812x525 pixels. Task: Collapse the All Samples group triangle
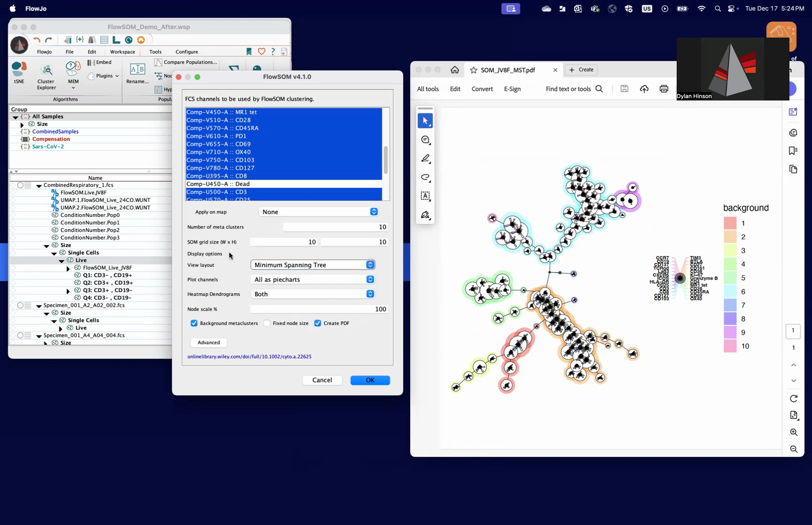coord(16,117)
